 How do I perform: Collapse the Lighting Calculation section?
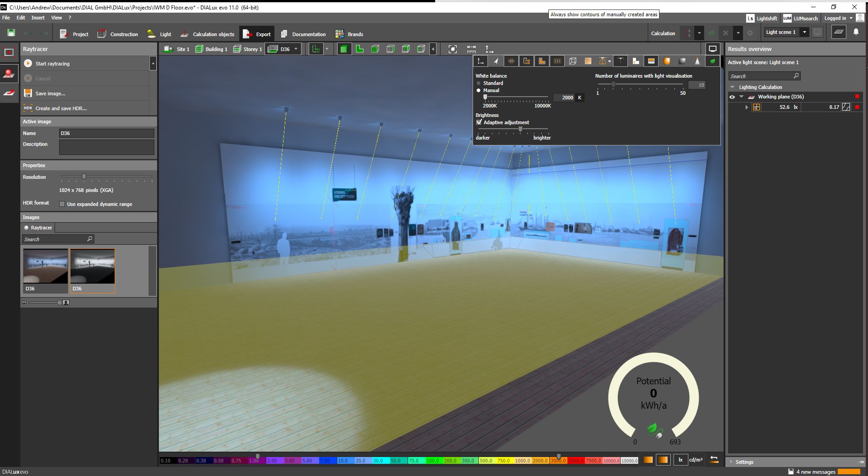pos(733,87)
